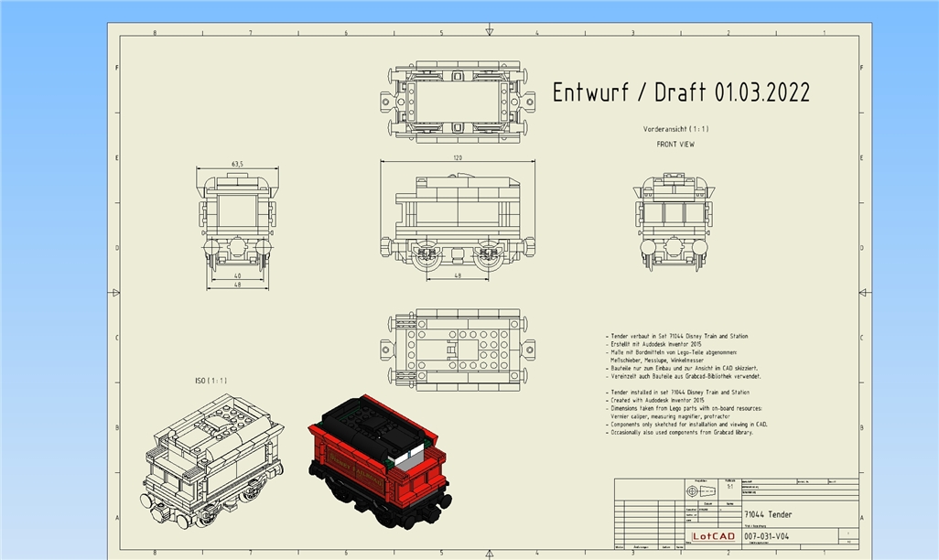This screenshot has height=560, width=939.
Task: Select the left end view drawing
Action: pos(237,221)
